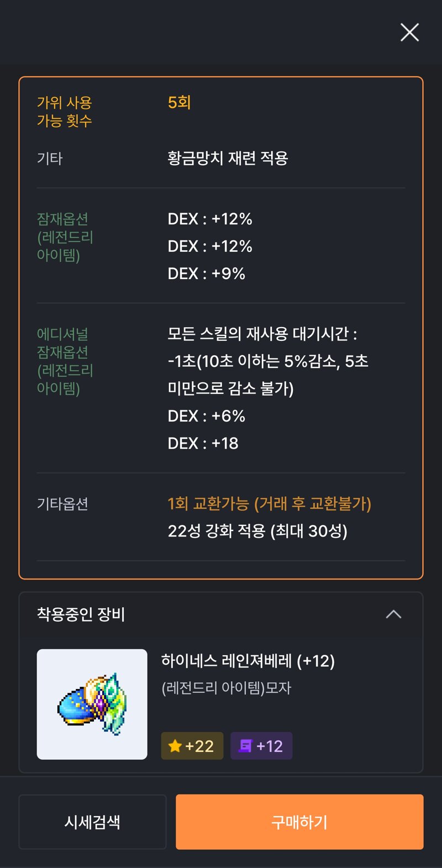Tap the 착용중인 장비 header label
This screenshot has width=442, height=868.
point(81,614)
